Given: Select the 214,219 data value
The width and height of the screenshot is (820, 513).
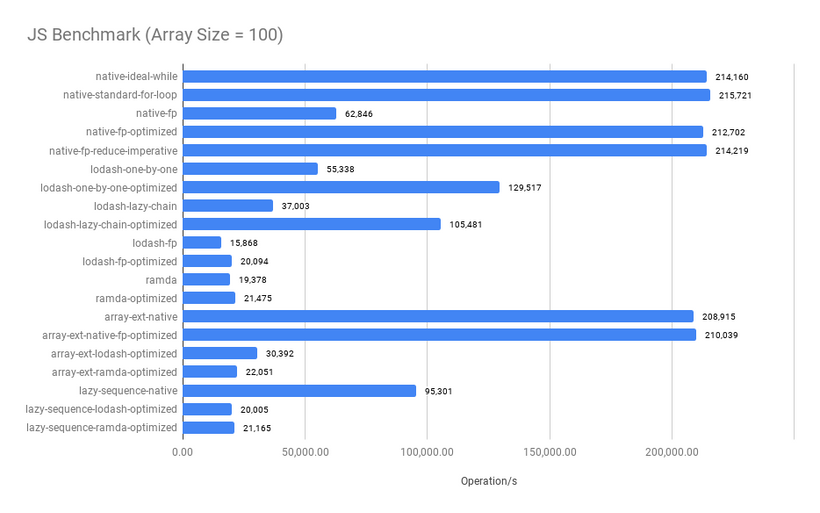Looking at the screenshot, I should tap(732, 151).
